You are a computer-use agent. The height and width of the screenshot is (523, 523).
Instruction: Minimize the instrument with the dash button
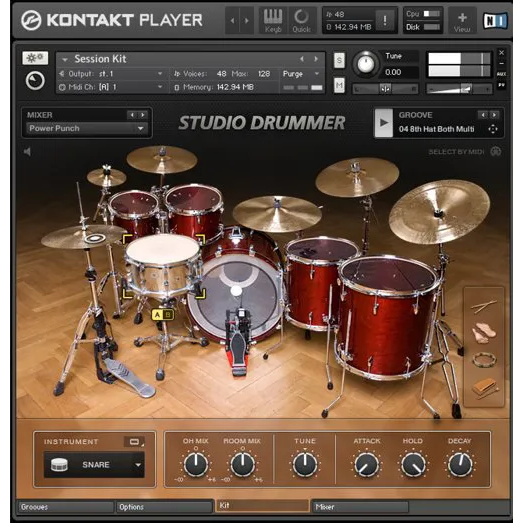(501, 63)
